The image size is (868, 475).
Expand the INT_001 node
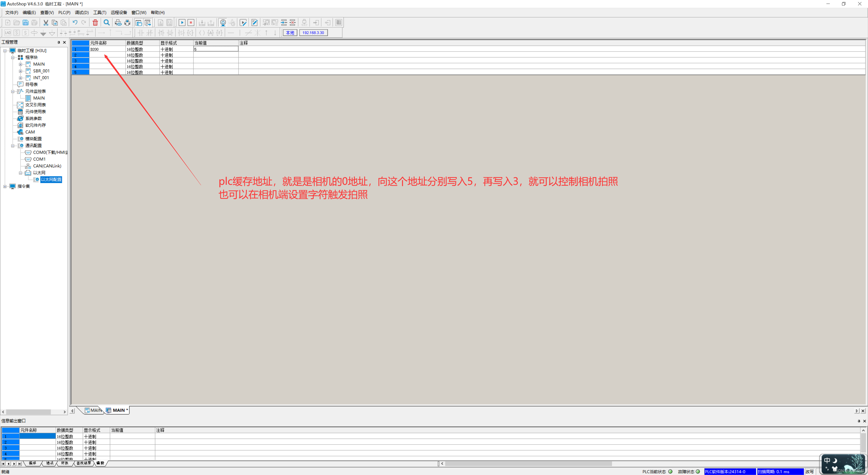[x=21, y=78]
